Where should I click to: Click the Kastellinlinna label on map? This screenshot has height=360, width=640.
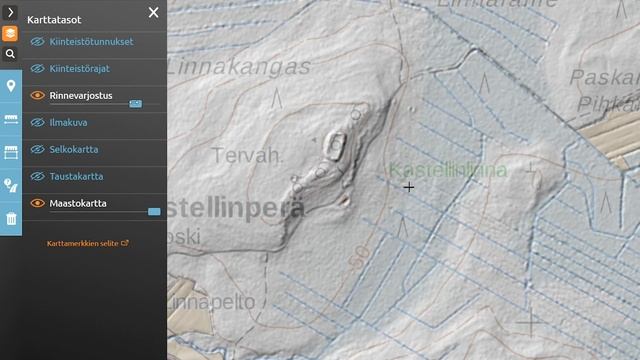point(448,170)
